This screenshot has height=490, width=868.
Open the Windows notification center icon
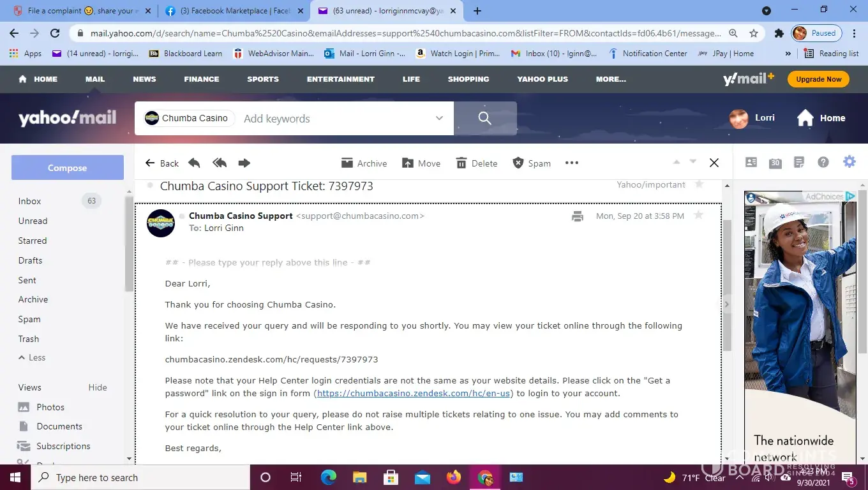pos(849,478)
